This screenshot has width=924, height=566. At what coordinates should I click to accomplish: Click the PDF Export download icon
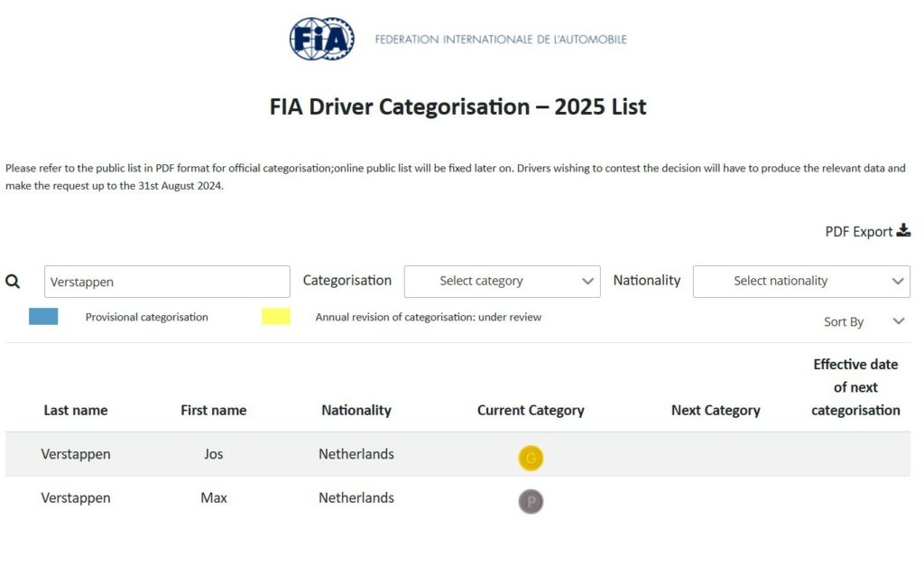pyautogui.click(x=903, y=230)
